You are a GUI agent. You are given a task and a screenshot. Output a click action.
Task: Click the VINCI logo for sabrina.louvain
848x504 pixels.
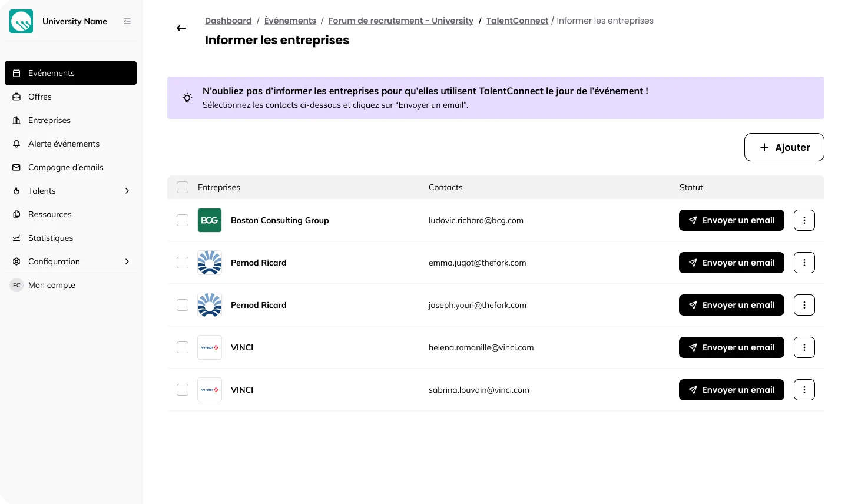[x=210, y=390]
